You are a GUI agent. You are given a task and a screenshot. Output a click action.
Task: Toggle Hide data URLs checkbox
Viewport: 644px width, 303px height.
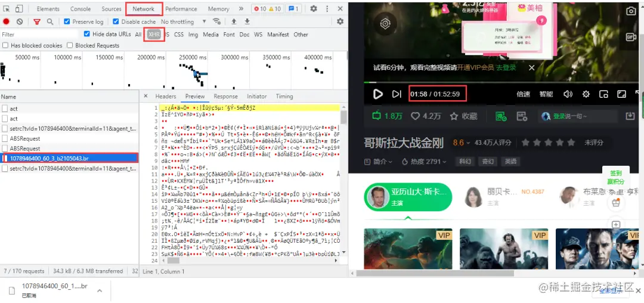pyautogui.click(x=86, y=34)
